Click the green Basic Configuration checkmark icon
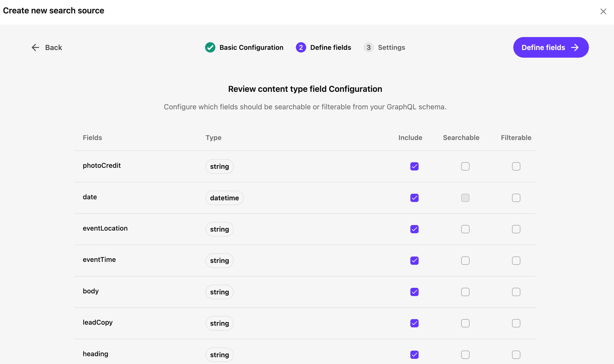 (x=210, y=47)
